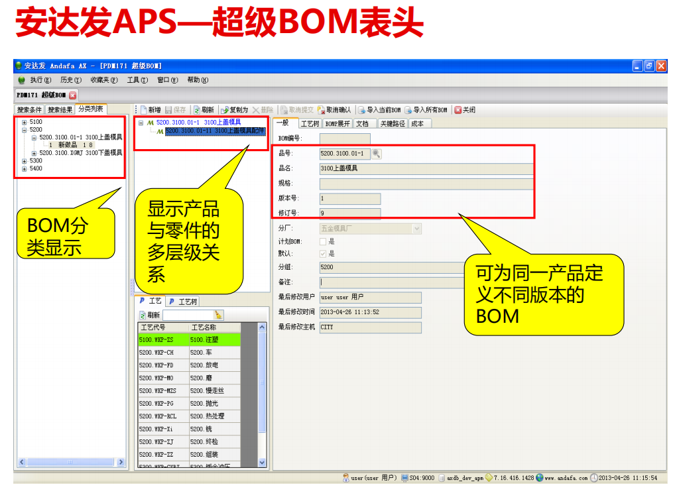
Task: Click the 刷新 refresh button in the top toolbar
Action: 203,110
